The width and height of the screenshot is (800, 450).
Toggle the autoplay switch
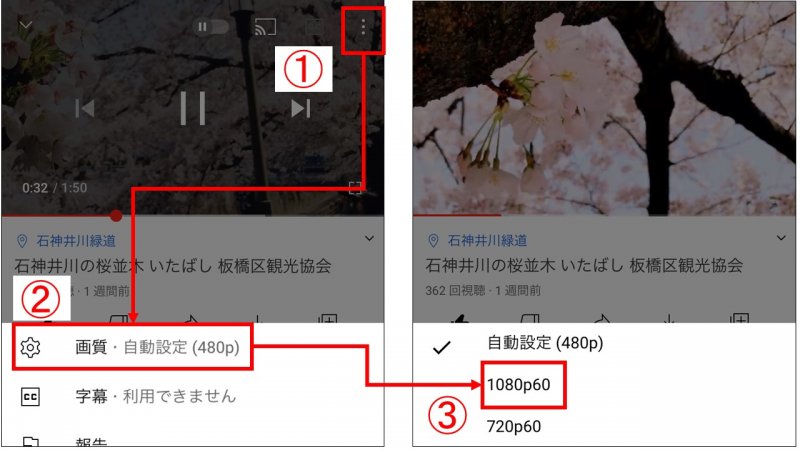click(210, 27)
